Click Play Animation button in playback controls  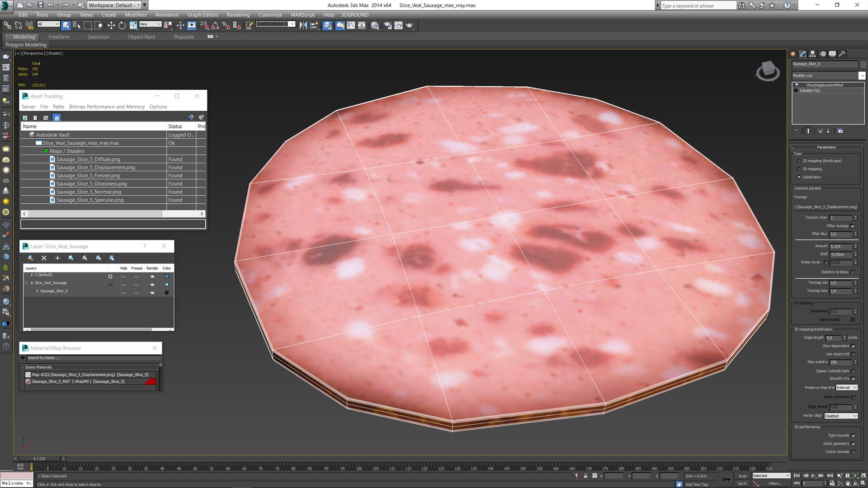click(x=813, y=476)
